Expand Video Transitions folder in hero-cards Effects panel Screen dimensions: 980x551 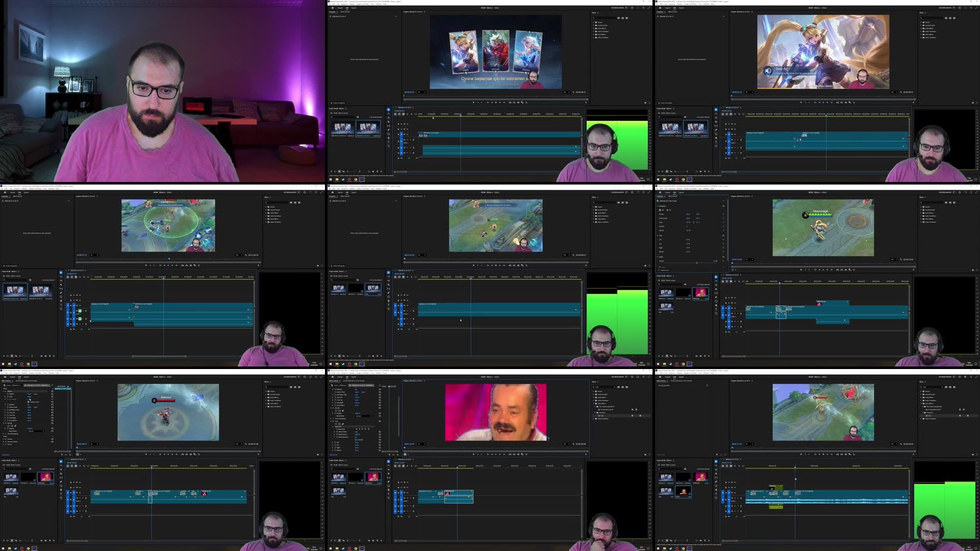594,37
